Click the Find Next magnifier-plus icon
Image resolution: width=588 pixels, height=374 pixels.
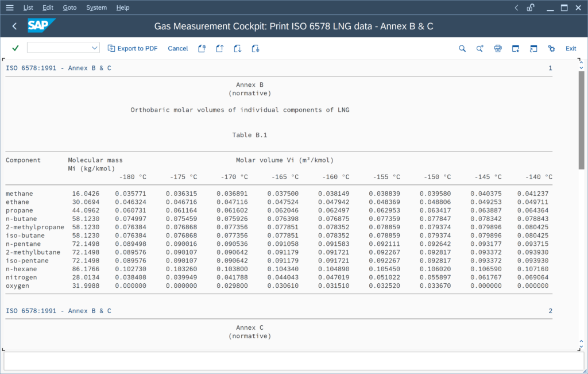point(480,48)
